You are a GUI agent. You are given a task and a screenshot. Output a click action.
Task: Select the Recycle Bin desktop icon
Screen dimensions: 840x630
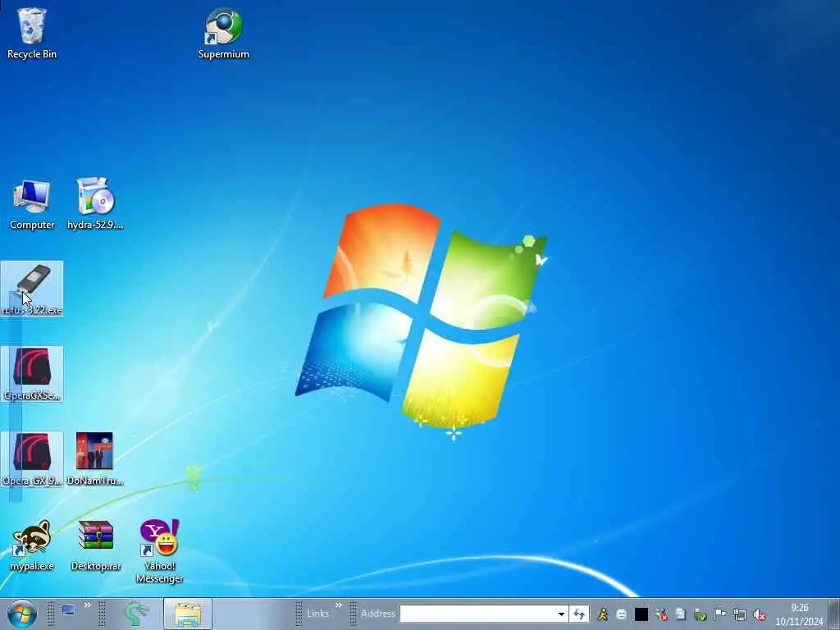[32, 33]
